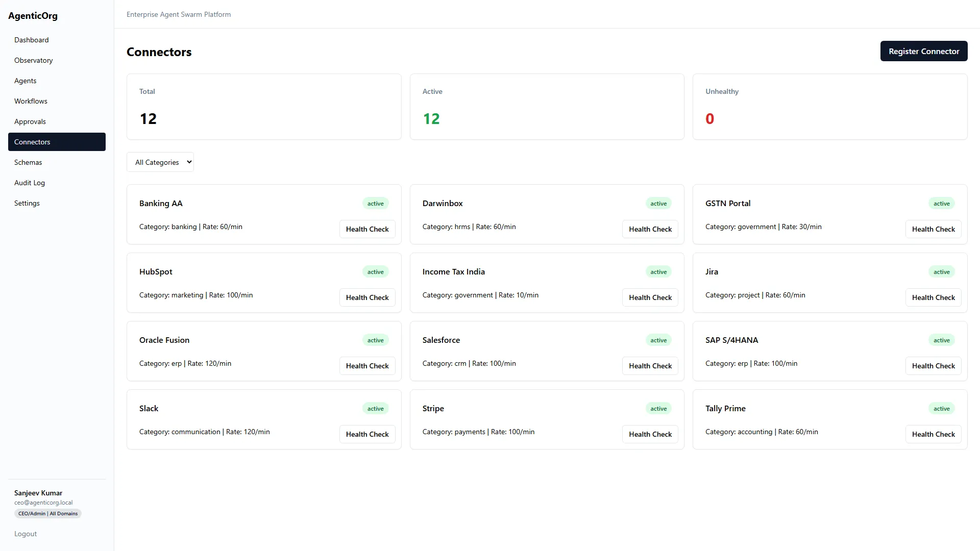Run Health Check for SAP S/4HANA

click(x=934, y=366)
